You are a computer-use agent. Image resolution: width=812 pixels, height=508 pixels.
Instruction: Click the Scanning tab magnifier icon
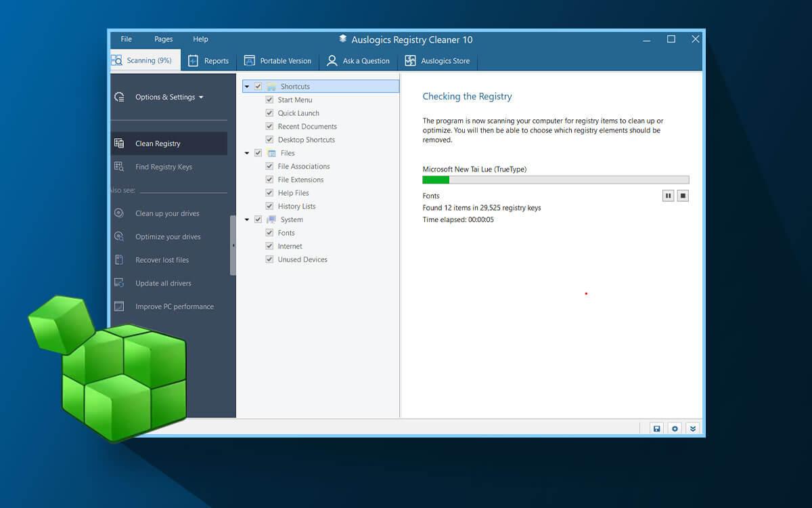(116, 60)
